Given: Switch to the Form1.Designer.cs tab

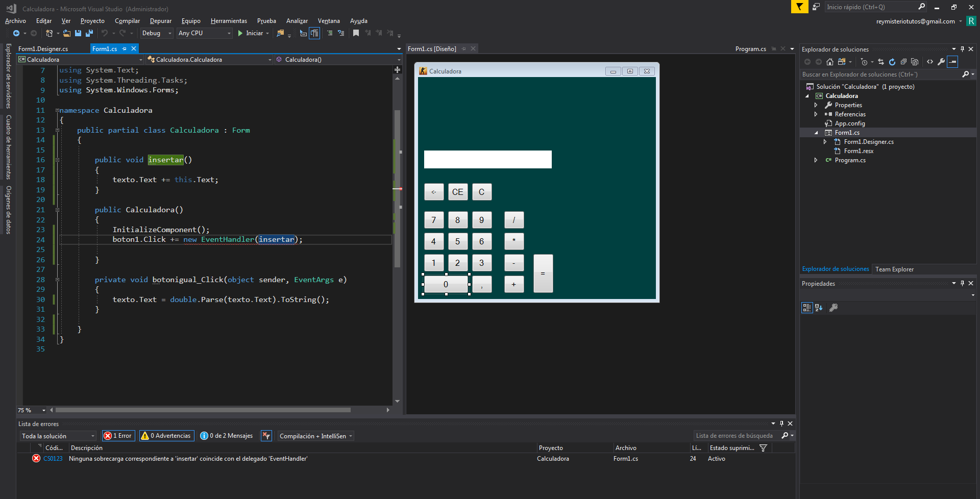Looking at the screenshot, I should coord(43,49).
